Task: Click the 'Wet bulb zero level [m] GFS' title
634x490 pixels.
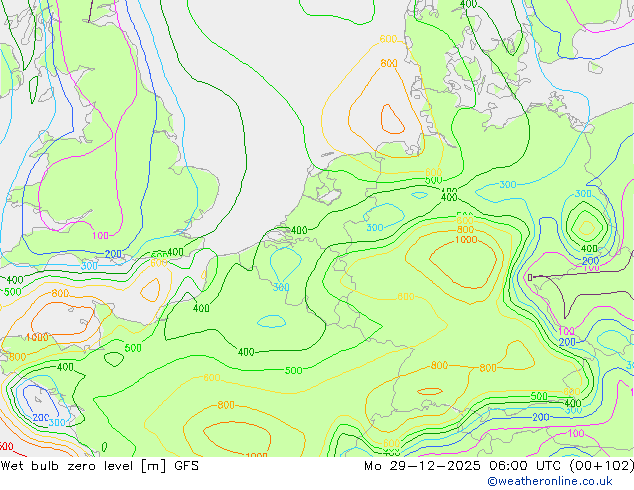Action: tap(100, 466)
